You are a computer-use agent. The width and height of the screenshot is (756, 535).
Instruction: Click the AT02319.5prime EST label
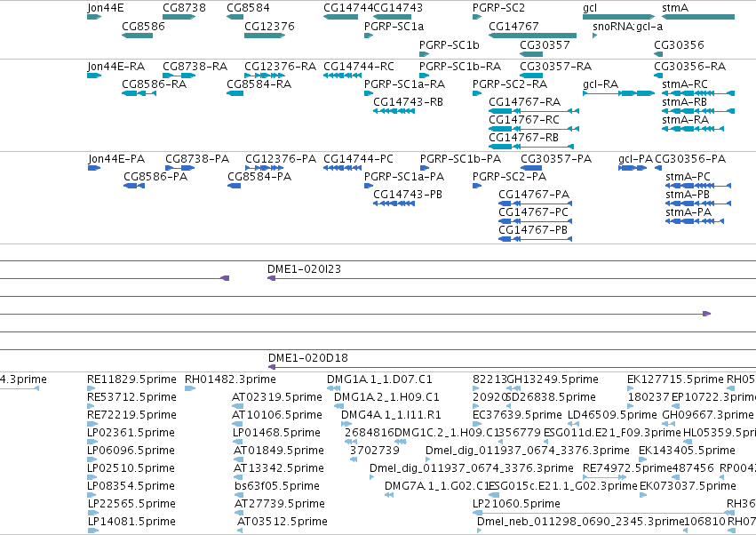tap(277, 397)
